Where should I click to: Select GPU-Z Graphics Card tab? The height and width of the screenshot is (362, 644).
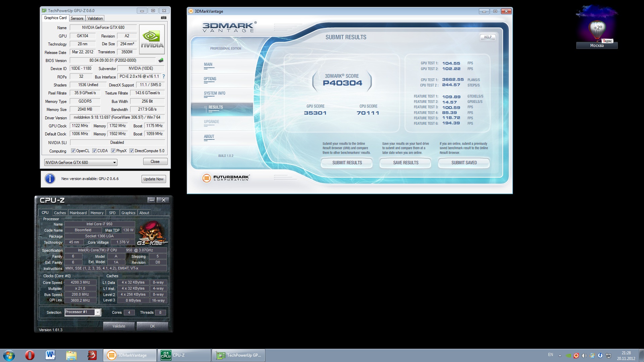tap(55, 18)
